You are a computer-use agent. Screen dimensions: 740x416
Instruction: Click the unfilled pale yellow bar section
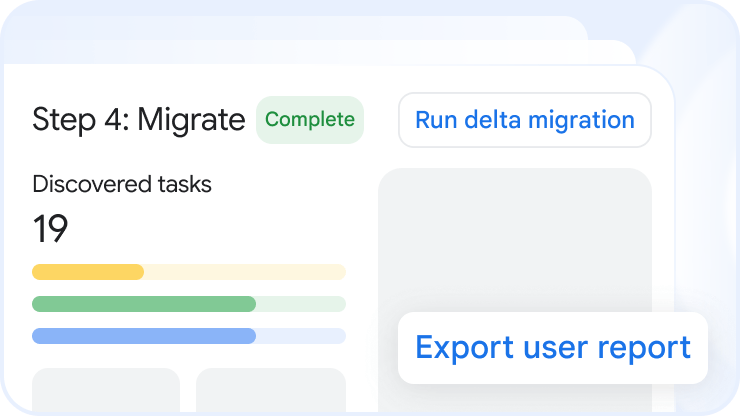coord(245,272)
